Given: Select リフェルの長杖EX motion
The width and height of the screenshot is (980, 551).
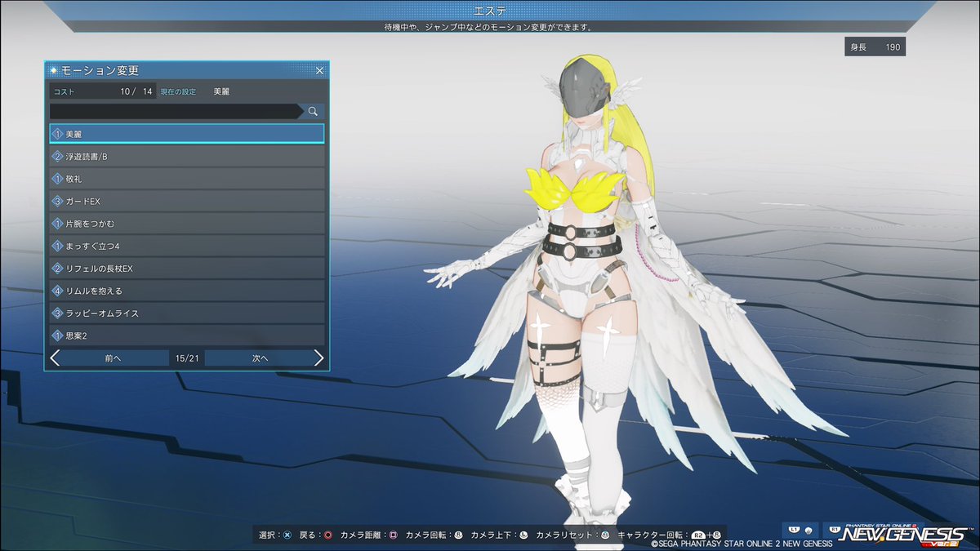Looking at the screenshot, I should (x=187, y=268).
